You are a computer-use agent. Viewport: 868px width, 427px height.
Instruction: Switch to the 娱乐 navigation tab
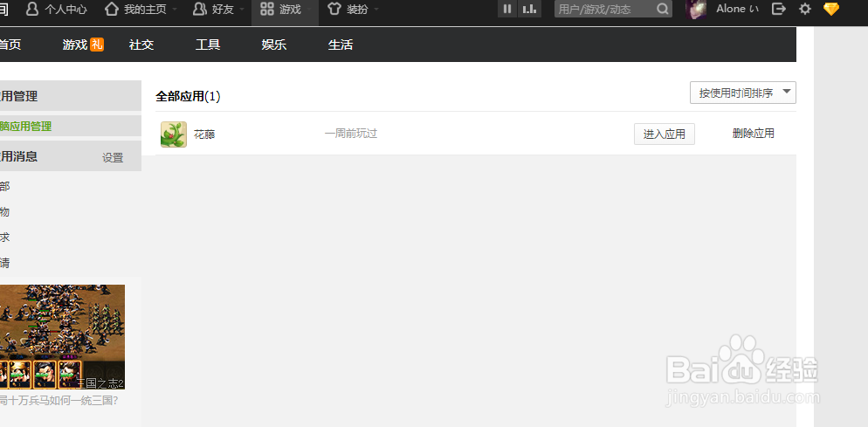coord(274,45)
